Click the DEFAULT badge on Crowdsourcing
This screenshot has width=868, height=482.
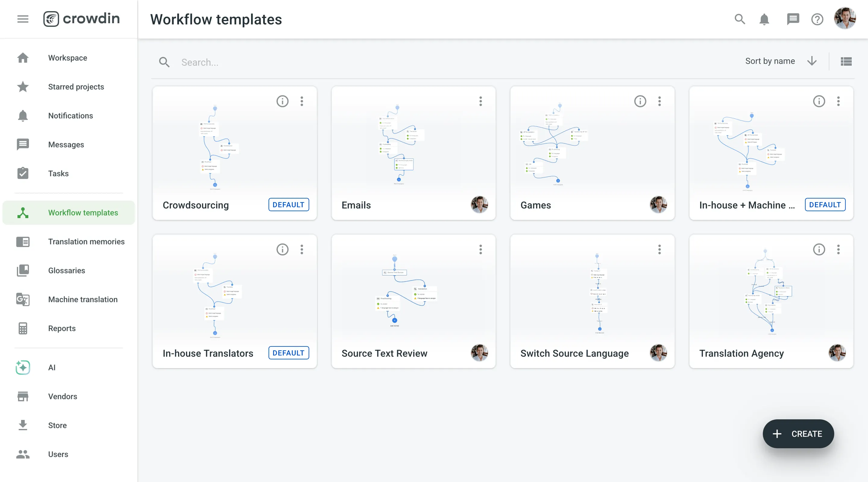click(288, 205)
